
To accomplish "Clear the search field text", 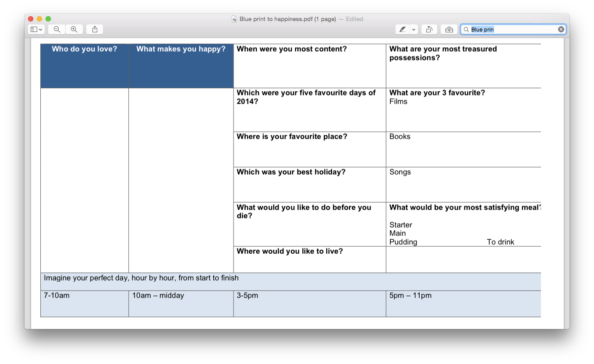I will (x=561, y=29).
